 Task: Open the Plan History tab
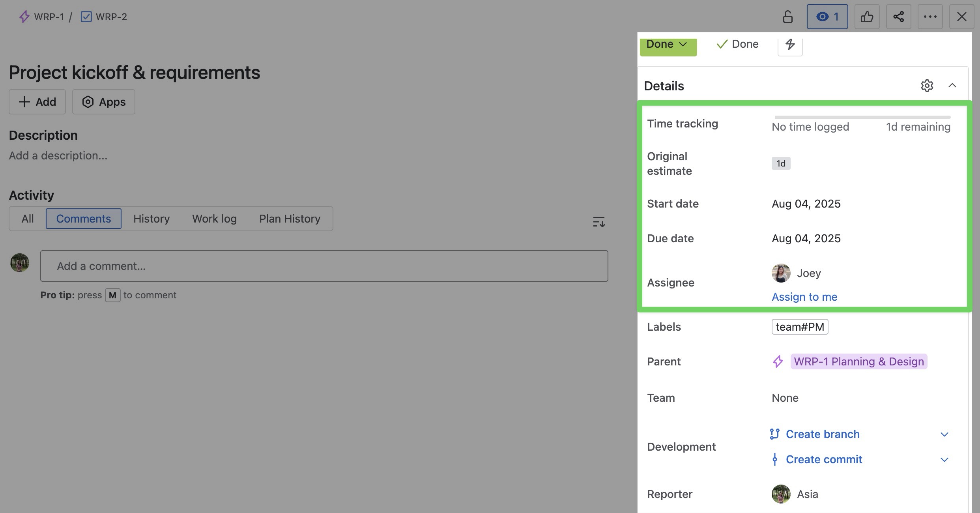click(290, 219)
